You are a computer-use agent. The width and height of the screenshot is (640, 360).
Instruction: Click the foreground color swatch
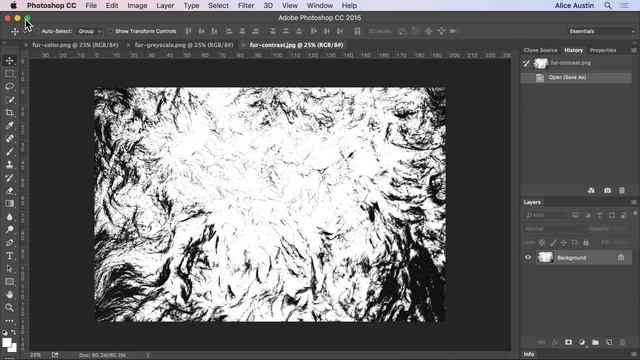tap(7, 342)
